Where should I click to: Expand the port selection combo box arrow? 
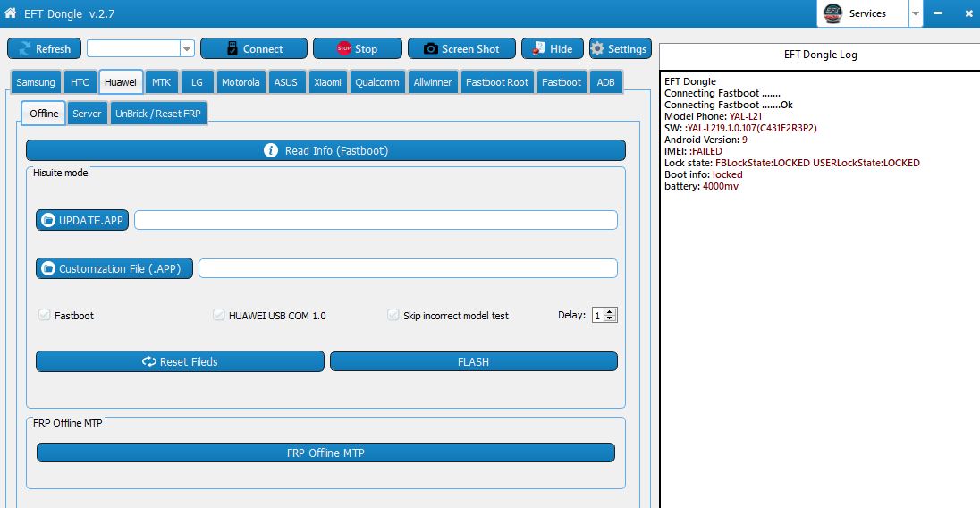tap(186, 48)
